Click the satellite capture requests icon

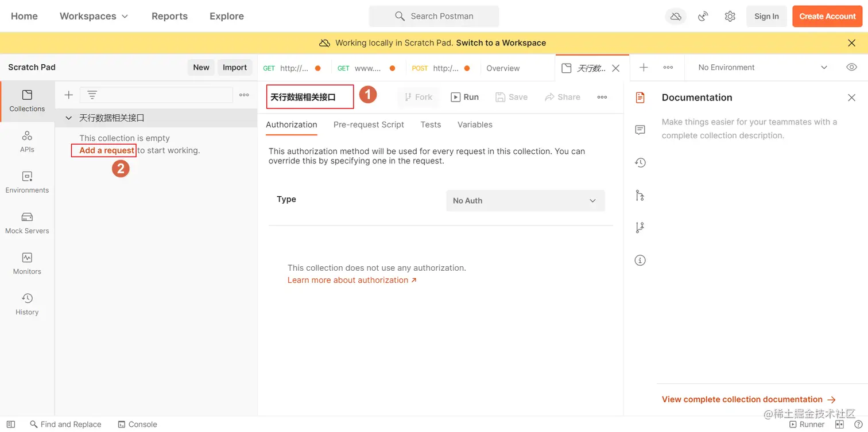click(703, 17)
